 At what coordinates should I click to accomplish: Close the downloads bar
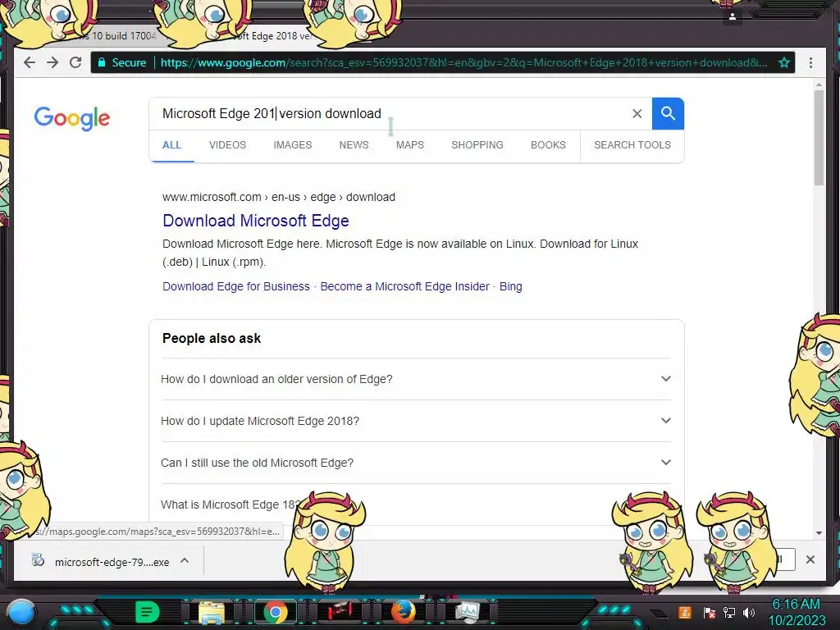[x=810, y=559]
